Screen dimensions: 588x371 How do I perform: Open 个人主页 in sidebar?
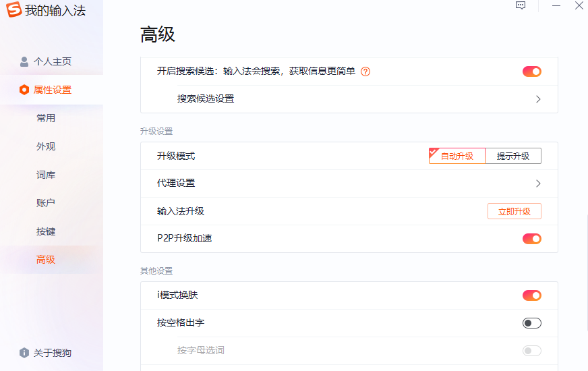point(52,61)
